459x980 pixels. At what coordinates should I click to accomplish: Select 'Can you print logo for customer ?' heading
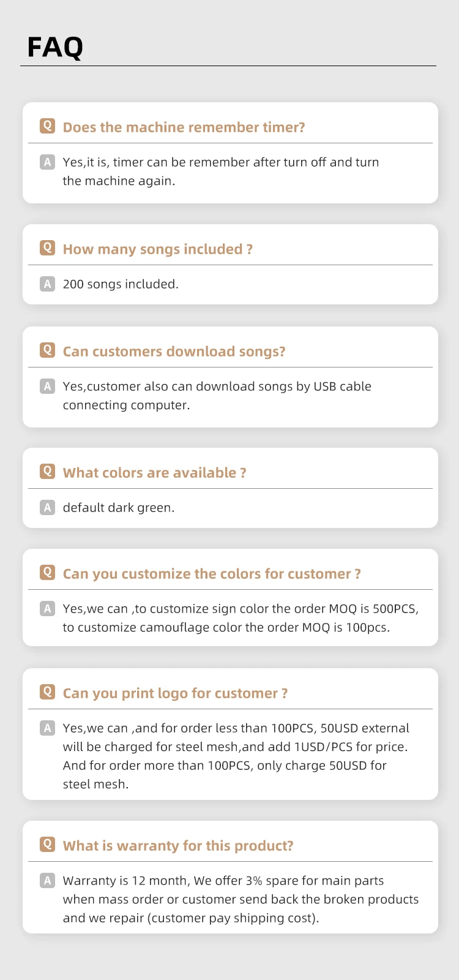pos(175,693)
